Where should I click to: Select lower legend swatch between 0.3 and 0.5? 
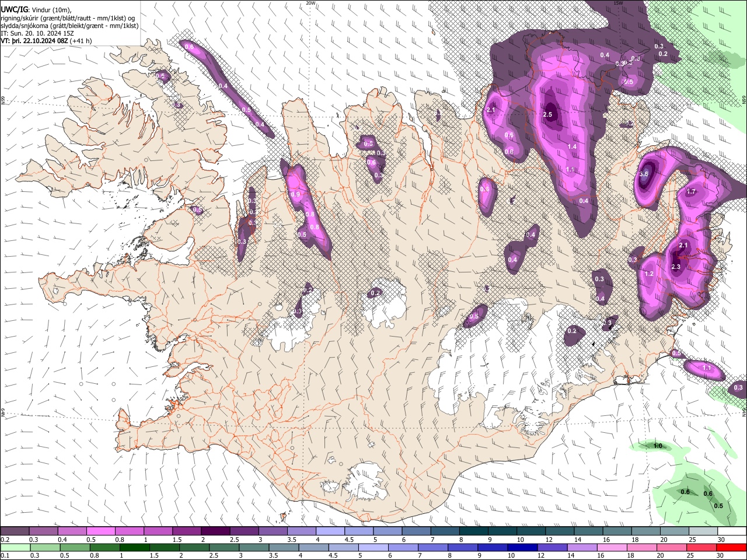point(45,547)
